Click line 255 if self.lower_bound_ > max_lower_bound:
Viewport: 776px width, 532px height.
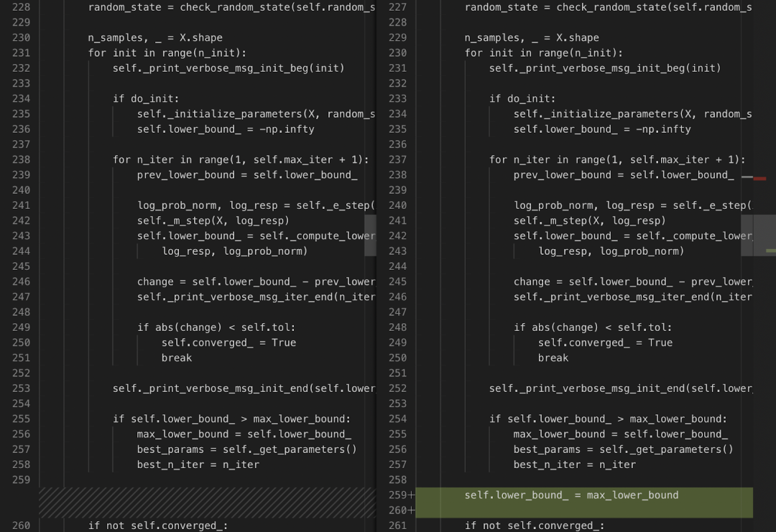tap(231, 419)
